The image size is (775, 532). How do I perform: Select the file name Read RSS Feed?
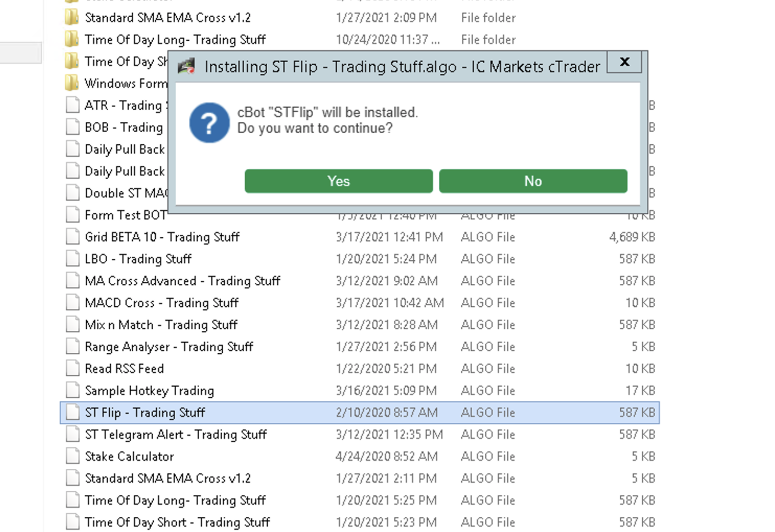tap(124, 369)
